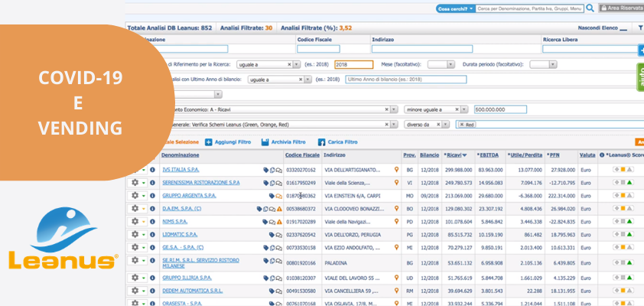The width and height of the screenshot is (644, 306).
Task: Open the Verifica Schemi Leanus dropdown
Action: point(394,125)
